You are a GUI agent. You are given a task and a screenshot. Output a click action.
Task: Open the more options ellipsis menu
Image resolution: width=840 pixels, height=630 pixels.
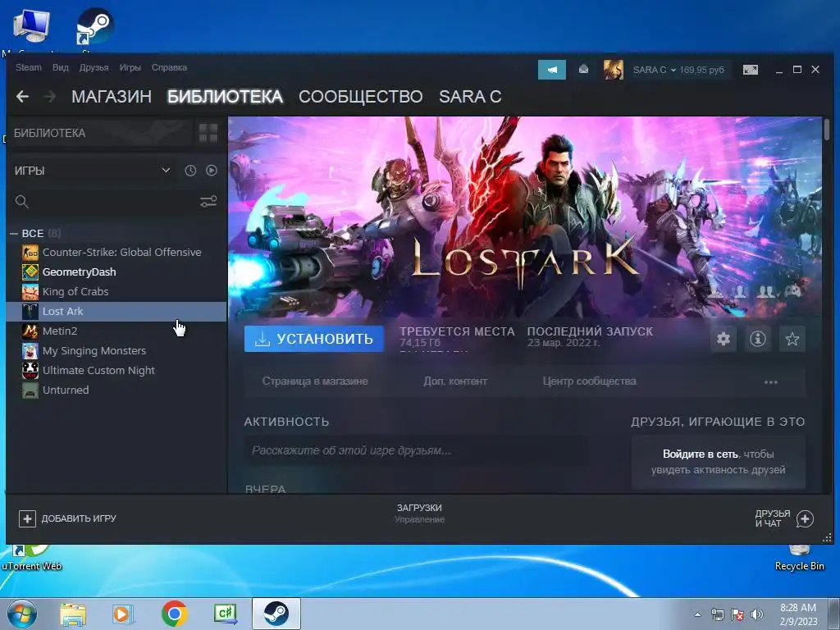click(771, 382)
